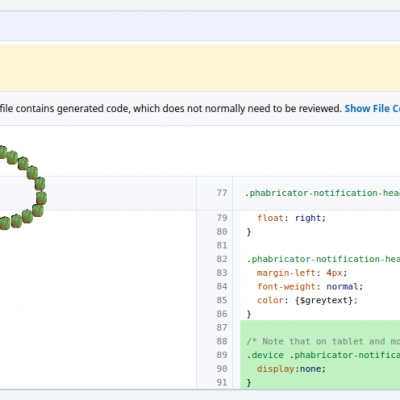Click line number 84 for font-weight
The image size is (400, 400).
(x=222, y=286)
